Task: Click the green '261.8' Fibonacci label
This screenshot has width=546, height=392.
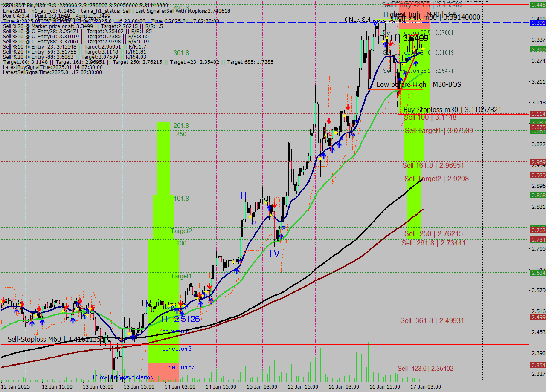Action: (181, 126)
